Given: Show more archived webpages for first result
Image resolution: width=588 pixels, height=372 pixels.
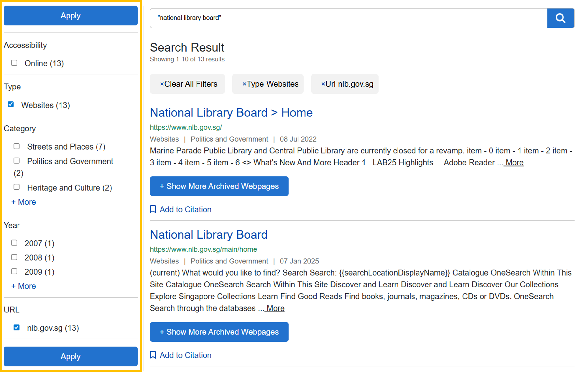Looking at the screenshot, I should coord(219,186).
